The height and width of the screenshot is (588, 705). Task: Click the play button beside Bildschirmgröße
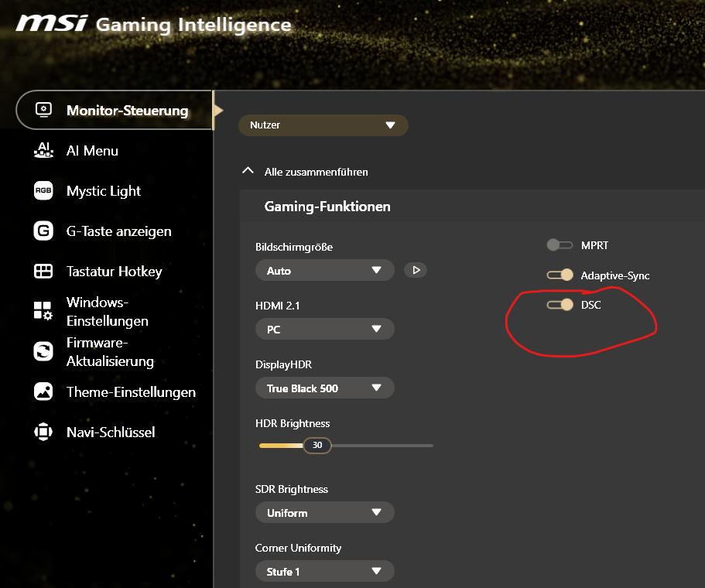click(x=416, y=270)
